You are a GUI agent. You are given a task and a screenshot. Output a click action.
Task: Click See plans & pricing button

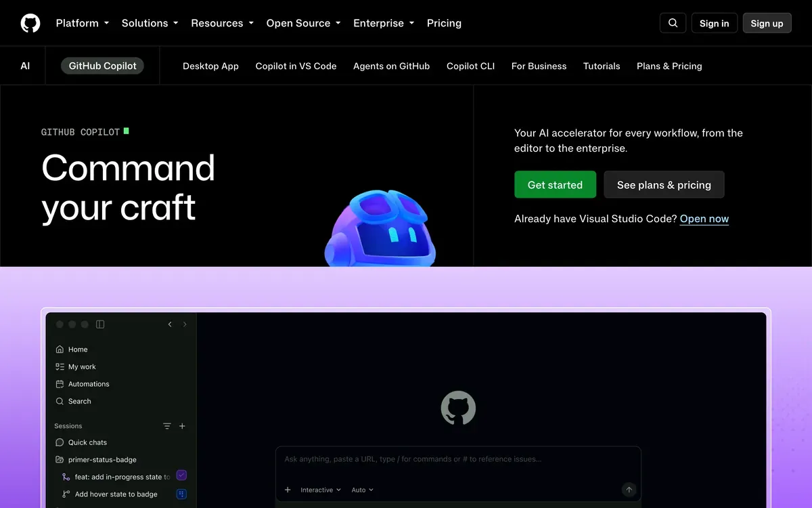[664, 184]
